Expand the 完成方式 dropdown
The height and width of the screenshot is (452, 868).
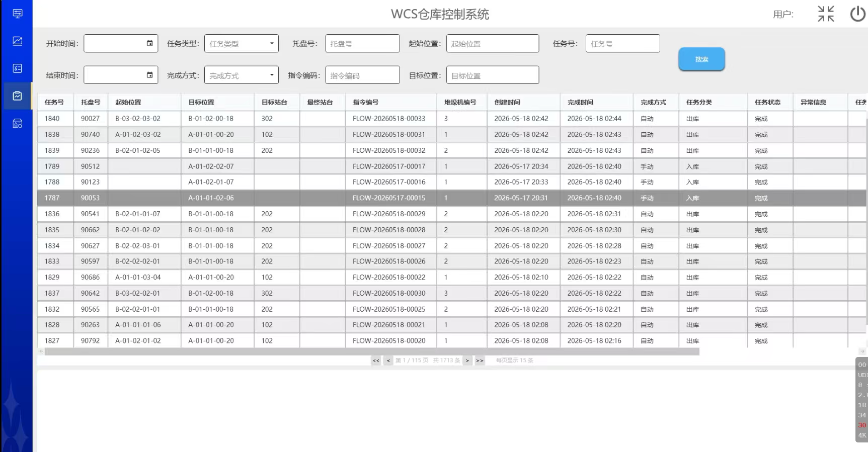pyautogui.click(x=242, y=75)
